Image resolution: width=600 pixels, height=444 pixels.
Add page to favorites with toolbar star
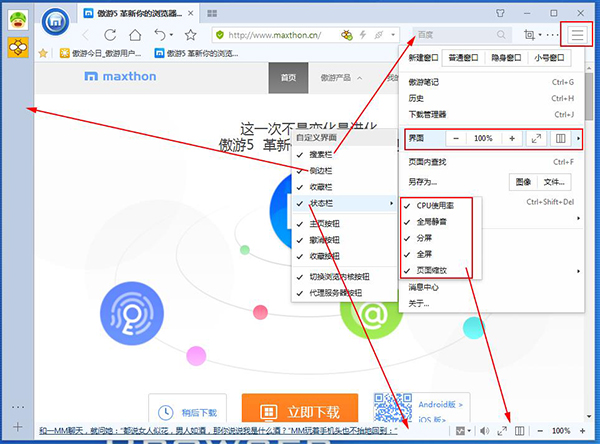[190, 35]
